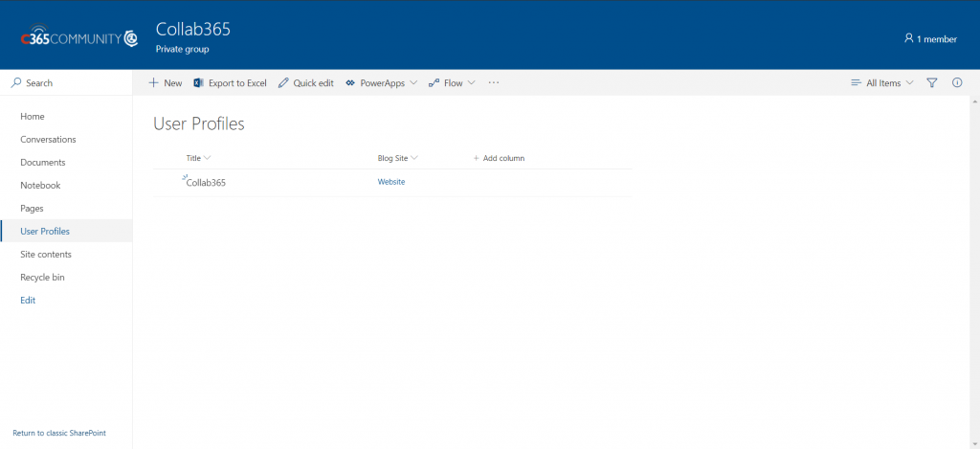The height and width of the screenshot is (449, 980).
Task: Click the All Items view lines icon
Action: 857,82
